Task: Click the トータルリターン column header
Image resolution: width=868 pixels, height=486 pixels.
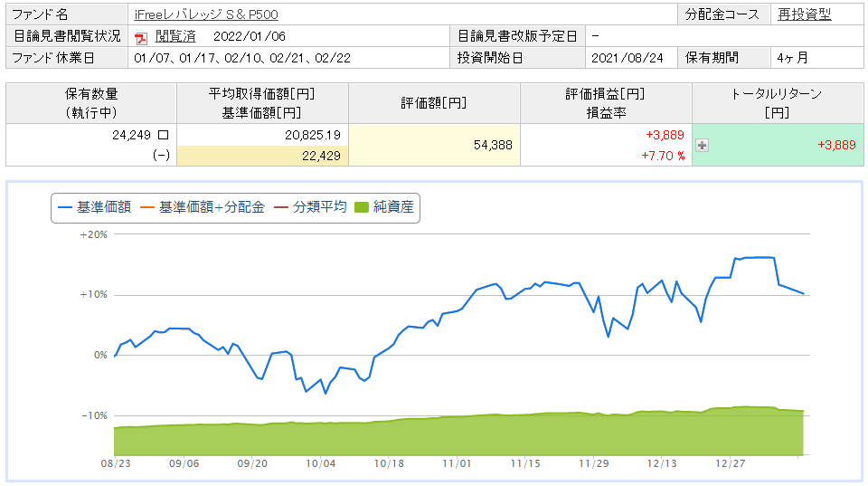Action: point(778,103)
